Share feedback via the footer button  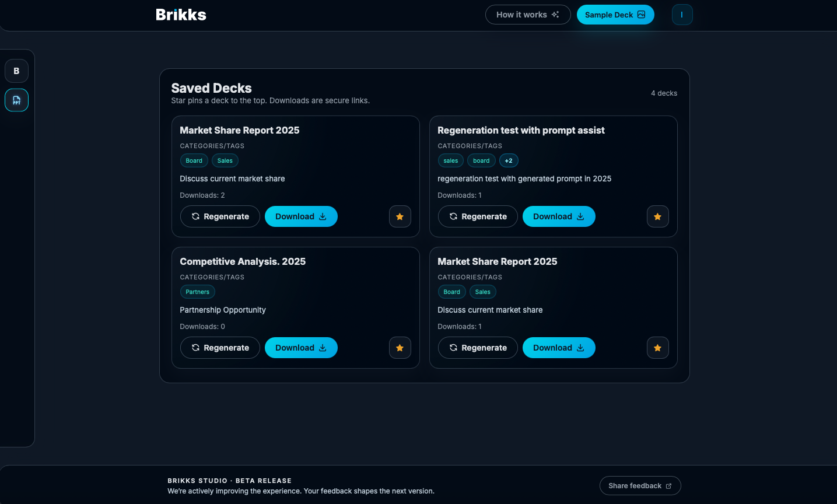click(x=640, y=485)
